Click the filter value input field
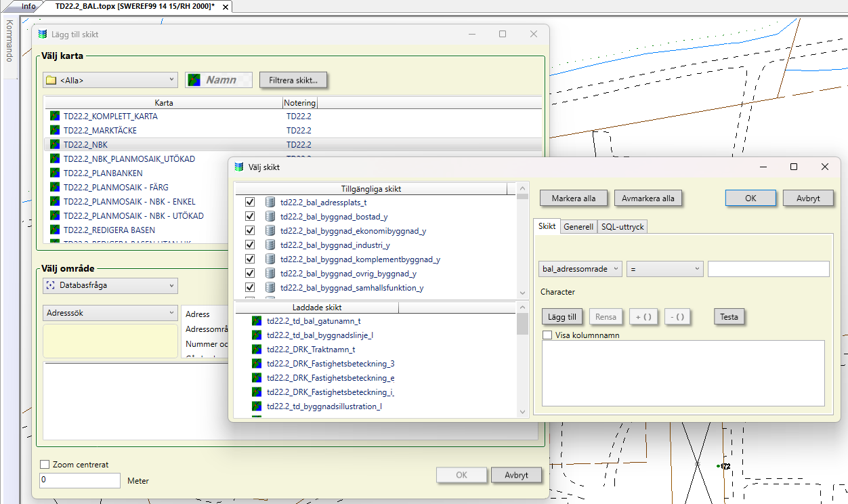This screenshot has width=848, height=504. coord(768,269)
